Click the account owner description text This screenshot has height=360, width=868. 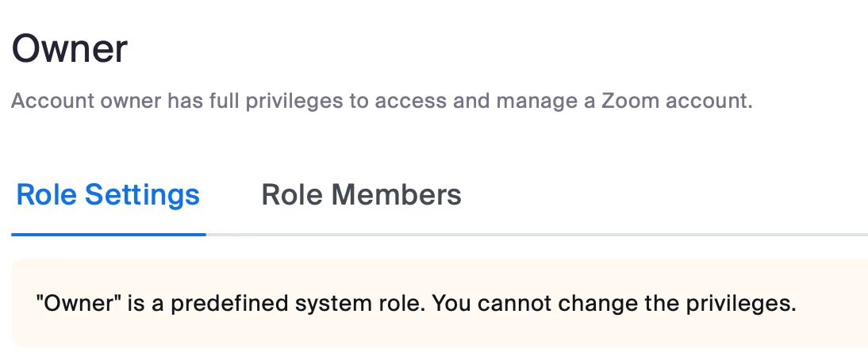click(x=381, y=101)
